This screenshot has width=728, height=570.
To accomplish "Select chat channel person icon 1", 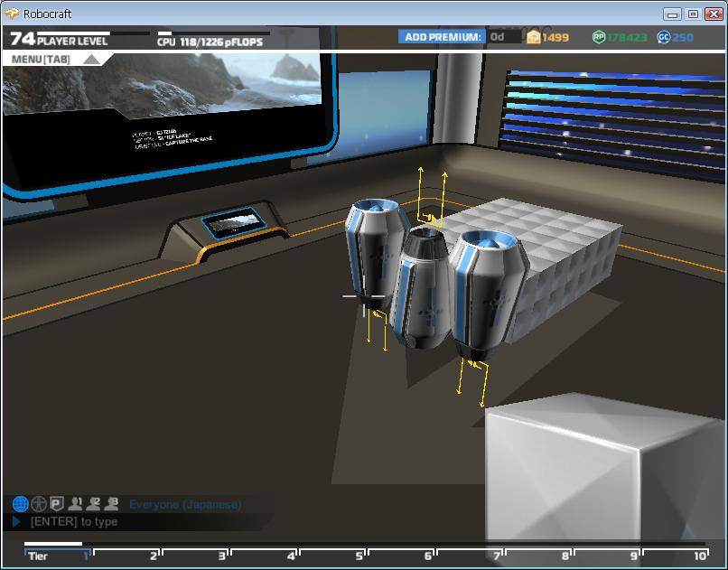I will (75, 504).
